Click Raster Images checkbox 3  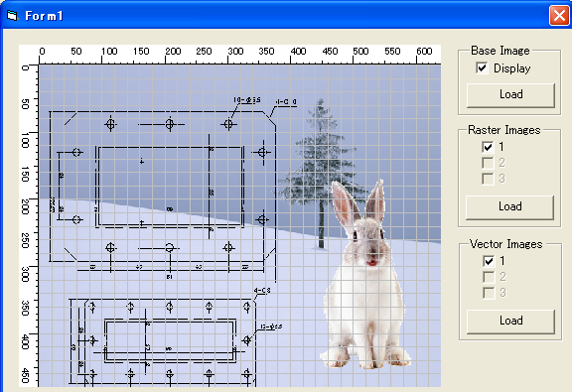click(488, 179)
